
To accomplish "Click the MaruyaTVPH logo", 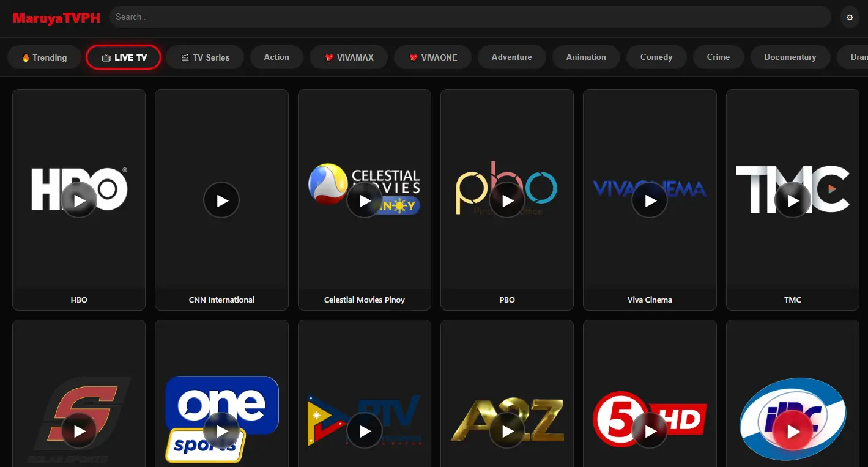I will click(56, 18).
